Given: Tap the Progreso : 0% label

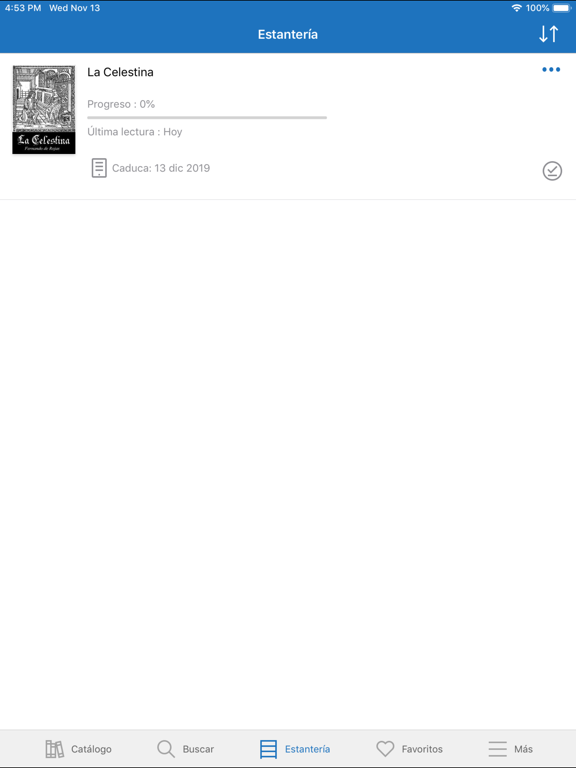Looking at the screenshot, I should (121, 104).
